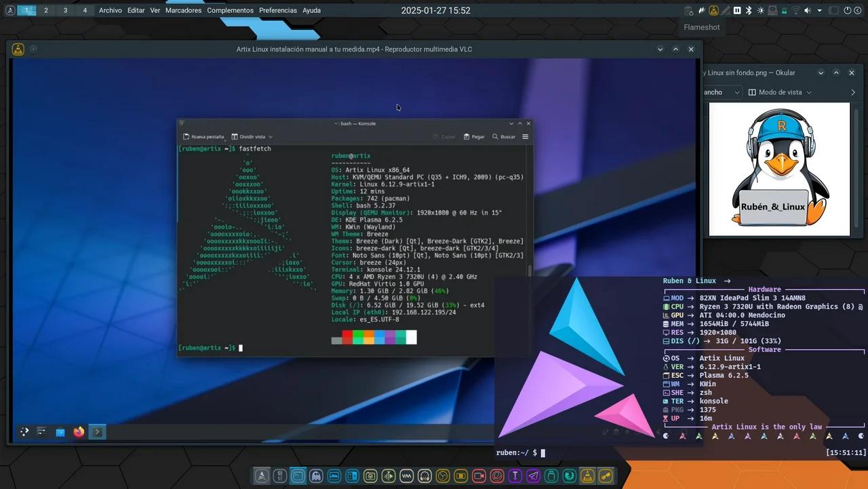The width and height of the screenshot is (868, 489).
Task: Open the Archivo menu
Action: click(111, 10)
